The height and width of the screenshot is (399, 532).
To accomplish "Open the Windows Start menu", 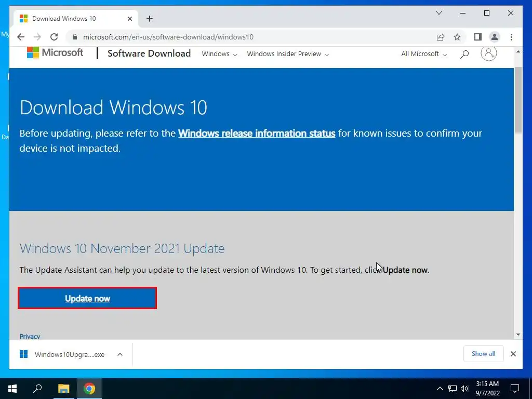I will pyautogui.click(x=12, y=389).
